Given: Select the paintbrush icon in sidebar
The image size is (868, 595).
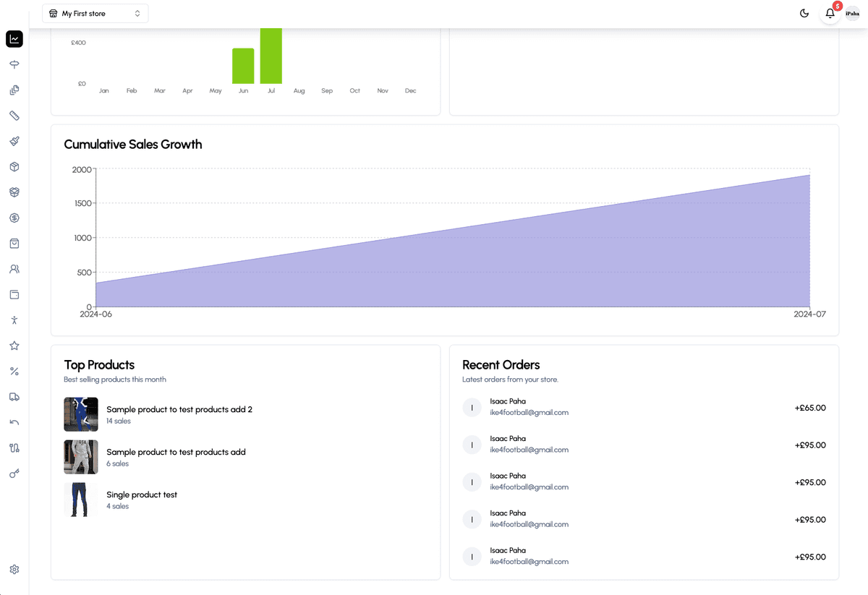Looking at the screenshot, I should (14, 141).
